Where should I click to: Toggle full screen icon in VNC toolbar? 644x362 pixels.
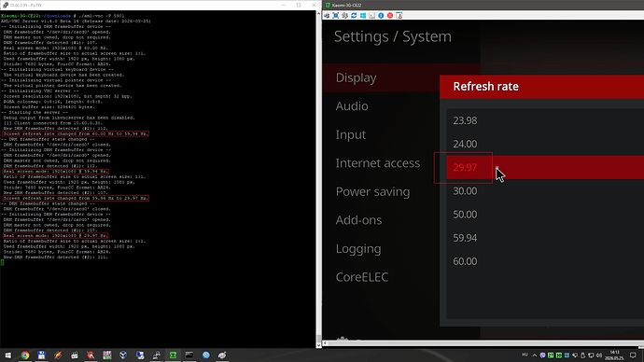336,16
